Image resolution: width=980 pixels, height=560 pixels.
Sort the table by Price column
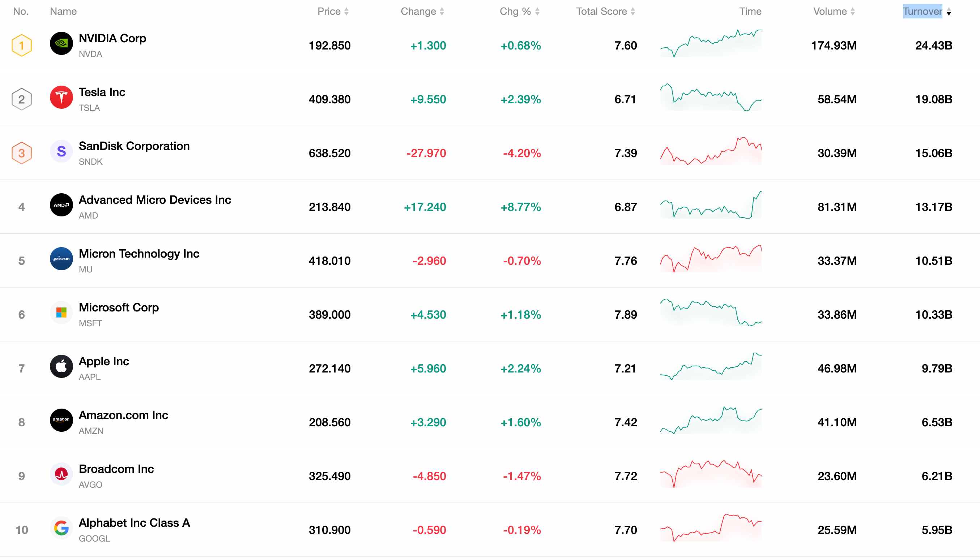pos(333,12)
